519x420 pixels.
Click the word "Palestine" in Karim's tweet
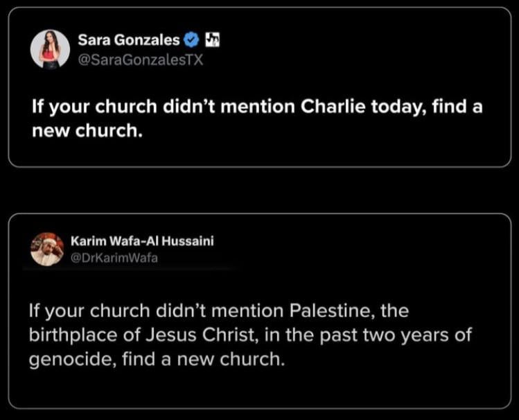click(323, 310)
